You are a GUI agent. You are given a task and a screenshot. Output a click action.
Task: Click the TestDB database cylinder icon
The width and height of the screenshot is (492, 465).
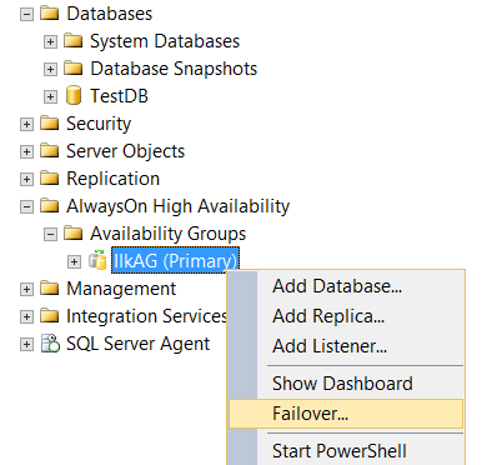tap(73, 96)
